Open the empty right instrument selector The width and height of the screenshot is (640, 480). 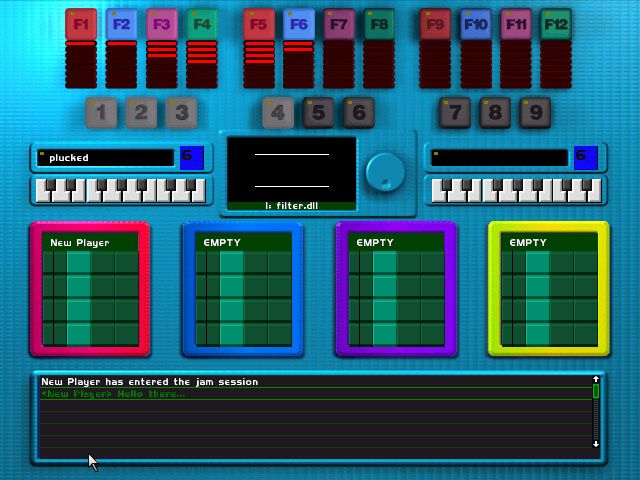point(498,158)
